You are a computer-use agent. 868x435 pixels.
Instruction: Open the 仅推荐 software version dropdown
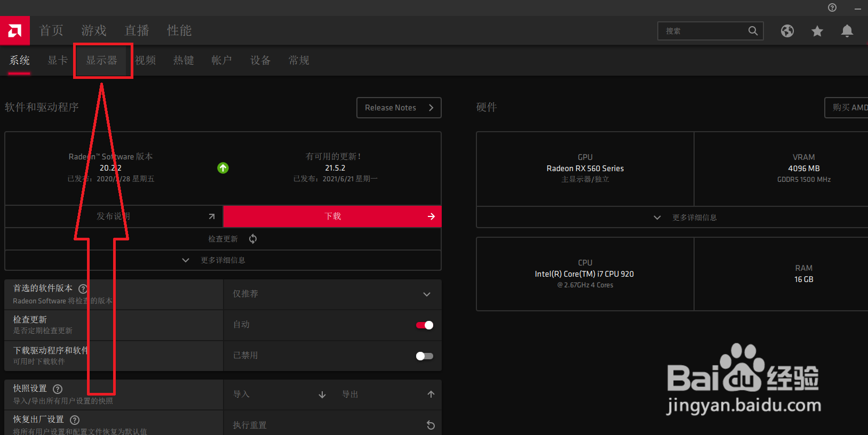332,294
